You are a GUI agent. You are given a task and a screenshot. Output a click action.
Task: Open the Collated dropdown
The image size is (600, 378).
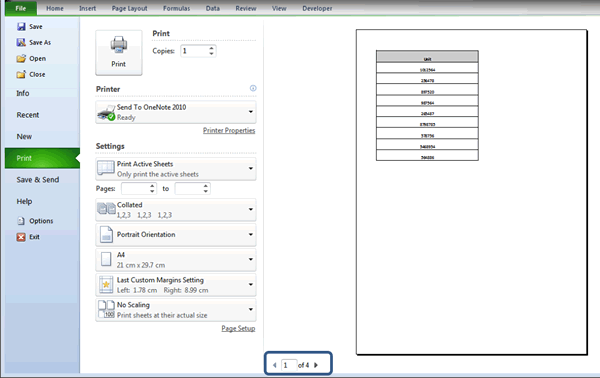pos(176,210)
